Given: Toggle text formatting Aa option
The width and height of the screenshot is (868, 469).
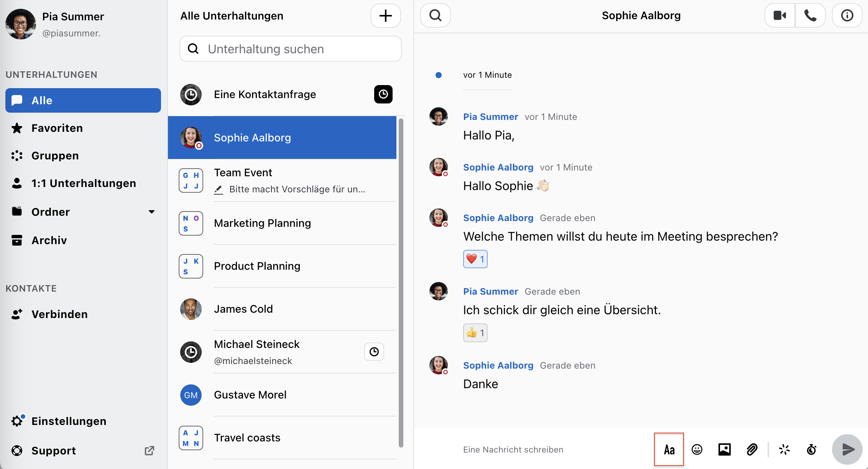Looking at the screenshot, I should coord(669,449).
